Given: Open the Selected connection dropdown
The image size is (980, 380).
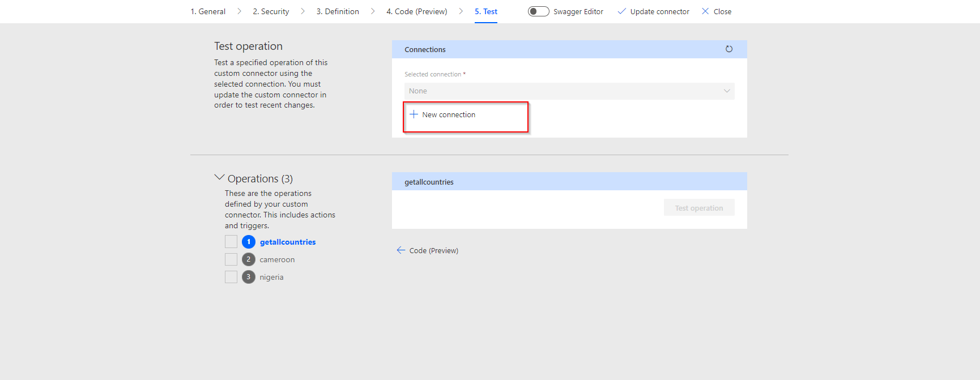Looking at the screenshot, I should pyautogui.click(x=569, y=91).
